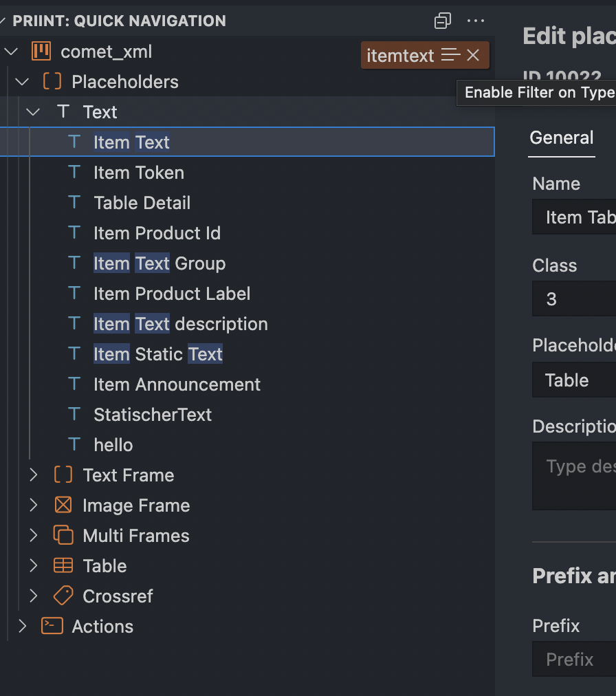Collapse the comet_xml tree node
Image resolution: width=616 pixels, height=696 pixels.
tap(11, 52)
